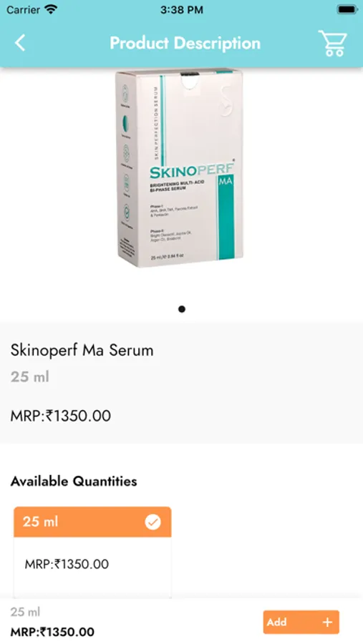Tap the back arrow in header
This screenshot has height=644, width=363.
(20, 43)
